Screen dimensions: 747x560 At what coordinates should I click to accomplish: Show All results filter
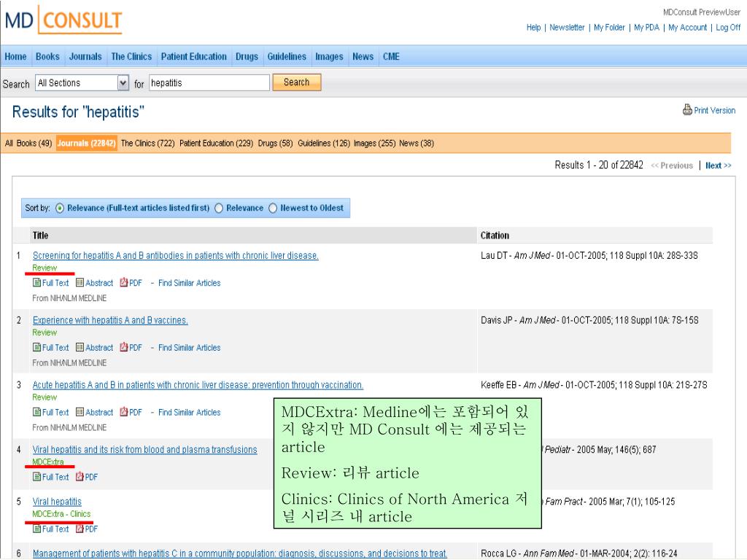tap(9, 144)
